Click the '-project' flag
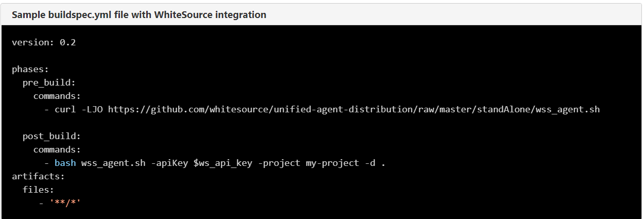The width and height of the screenshot is (644, 219). coord(279,163)
